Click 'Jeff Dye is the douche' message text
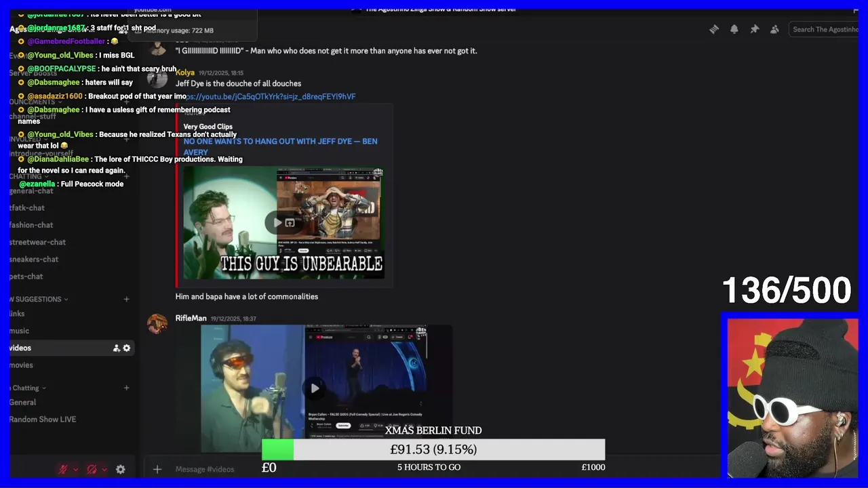This screenshot has width=868, height=488. [x=238, y=83]
